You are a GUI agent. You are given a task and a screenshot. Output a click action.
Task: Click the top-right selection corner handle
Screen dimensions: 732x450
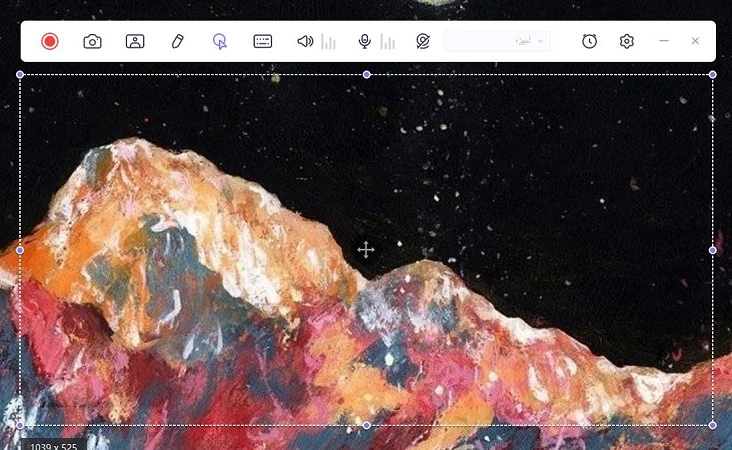712,75
